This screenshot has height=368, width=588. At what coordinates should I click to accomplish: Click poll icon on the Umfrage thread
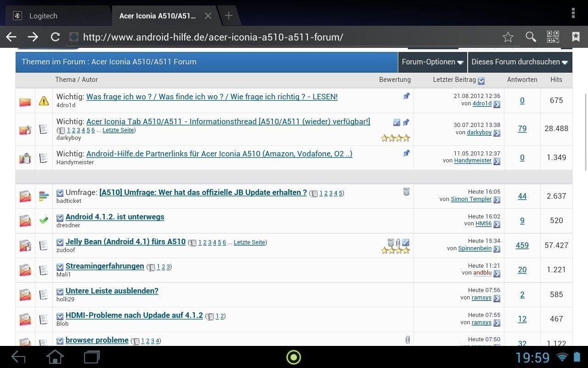pos(44,196)
